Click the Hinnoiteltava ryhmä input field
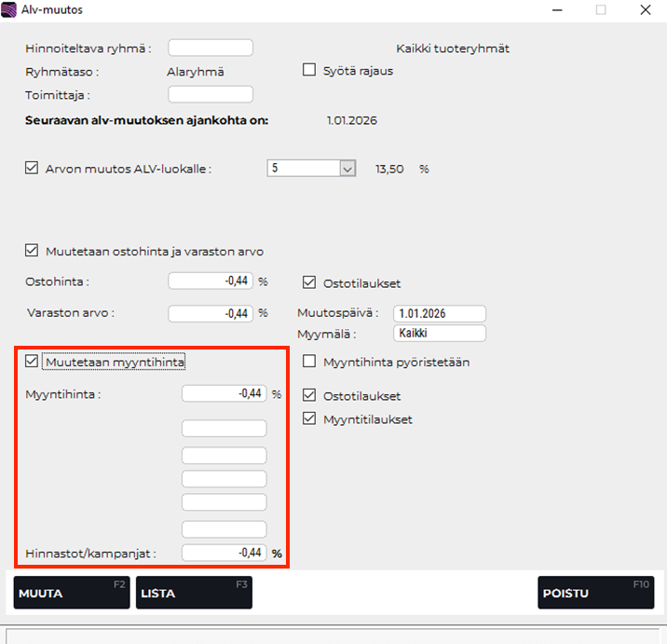The width and height of the screenshot is (667, 644). (x=210, y=48)
